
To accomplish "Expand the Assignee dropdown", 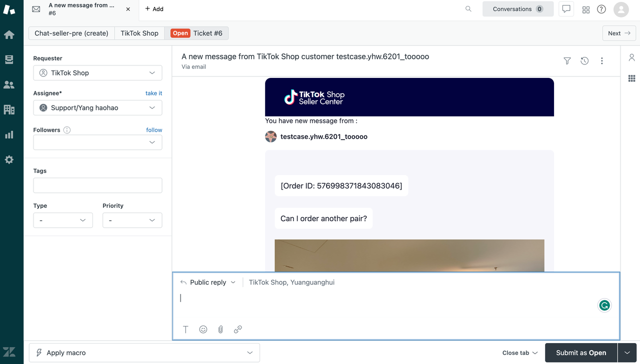I will 97,108.
